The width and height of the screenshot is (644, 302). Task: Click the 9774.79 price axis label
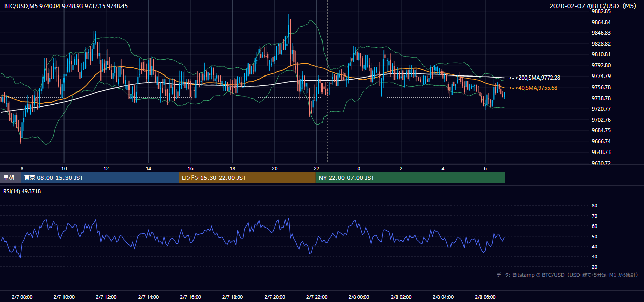[x=601, y=76]
